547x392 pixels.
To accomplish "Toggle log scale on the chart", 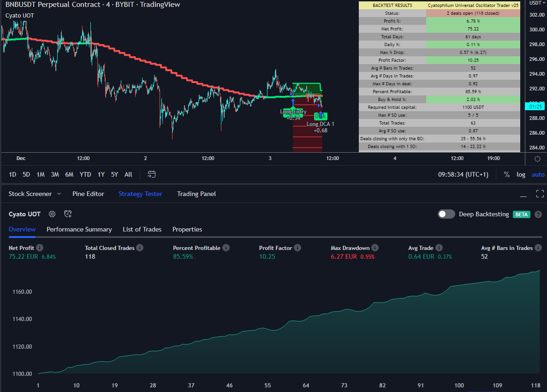I will click(521, 174).
